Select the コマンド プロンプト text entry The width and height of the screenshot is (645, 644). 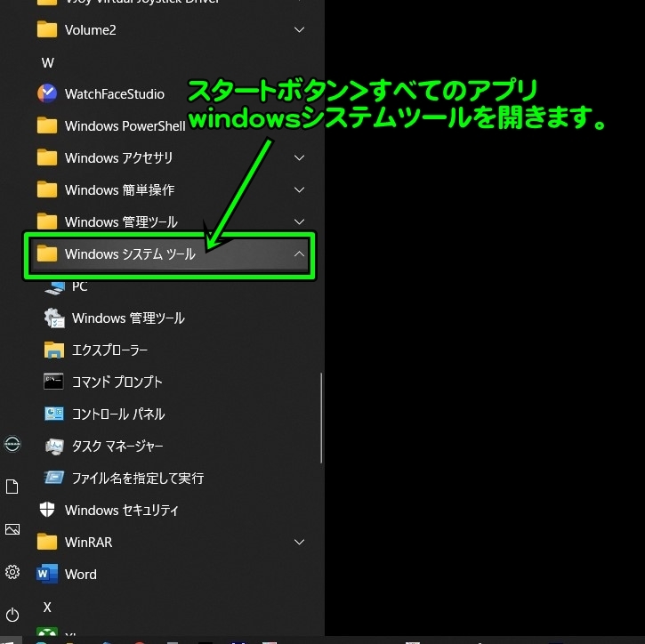117,382
